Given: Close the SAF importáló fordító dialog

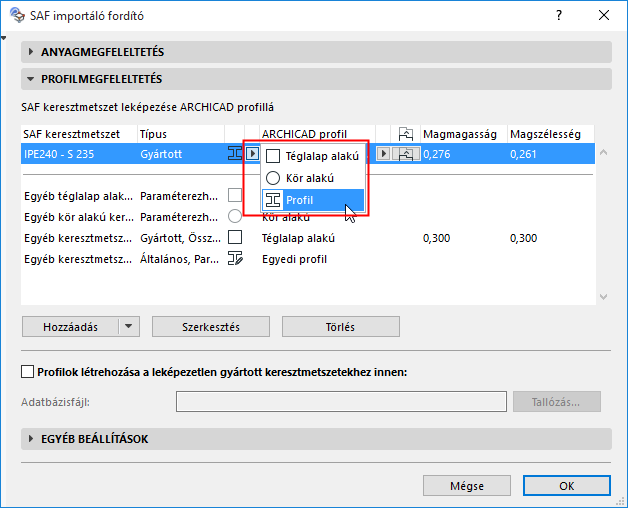Looking at the screenshot, I should (604, 15).
